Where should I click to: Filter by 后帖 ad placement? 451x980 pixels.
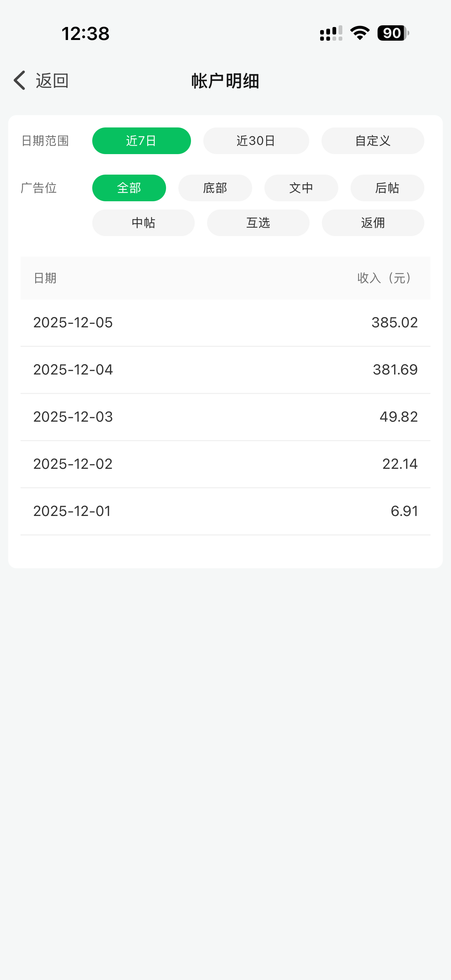(x=387, y=188)
